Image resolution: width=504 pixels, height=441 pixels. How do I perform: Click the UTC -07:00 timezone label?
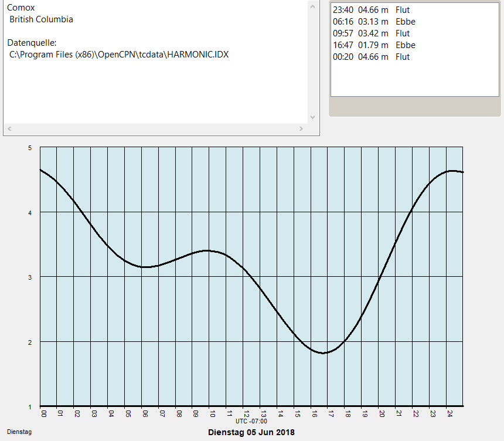251,421
